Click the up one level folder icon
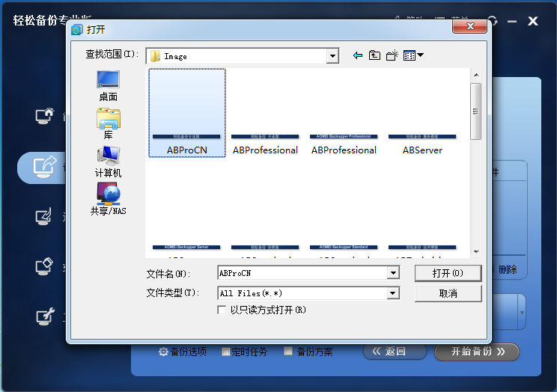The width and height of the screenshot is (557, 392). point(374,55)
